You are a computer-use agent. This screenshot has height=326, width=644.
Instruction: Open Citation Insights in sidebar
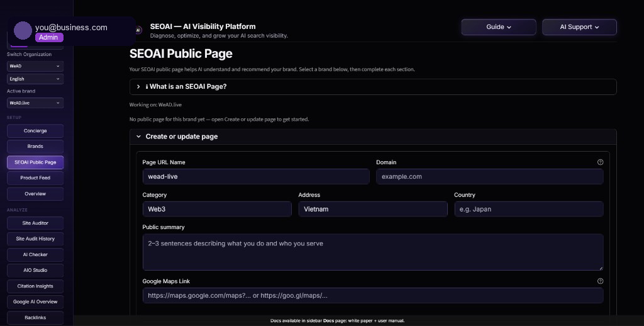pyautogui.click(x=35, y=286)
